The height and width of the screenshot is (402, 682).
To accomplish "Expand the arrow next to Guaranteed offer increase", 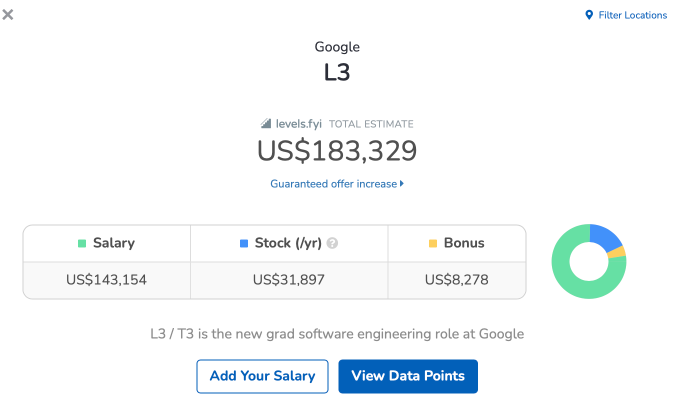I will [402, 184].
